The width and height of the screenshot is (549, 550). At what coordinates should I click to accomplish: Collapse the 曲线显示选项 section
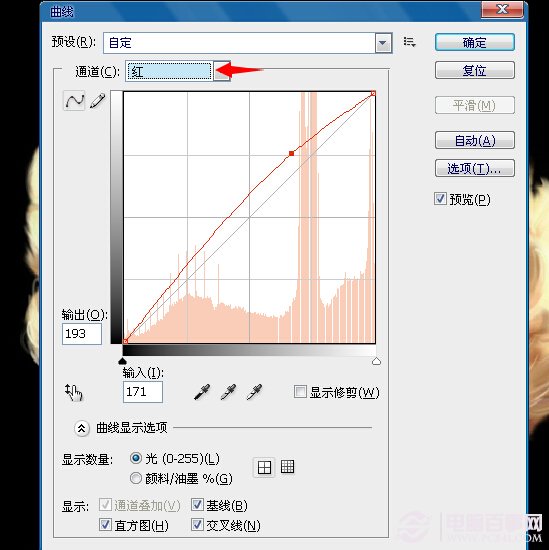[x=81, y=428]
